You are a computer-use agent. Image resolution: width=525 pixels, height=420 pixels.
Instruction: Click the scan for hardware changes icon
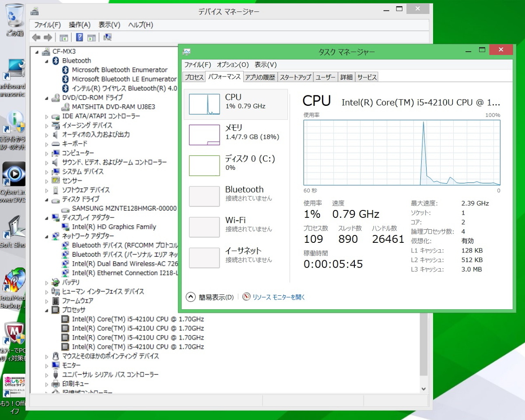coord(107,38)
